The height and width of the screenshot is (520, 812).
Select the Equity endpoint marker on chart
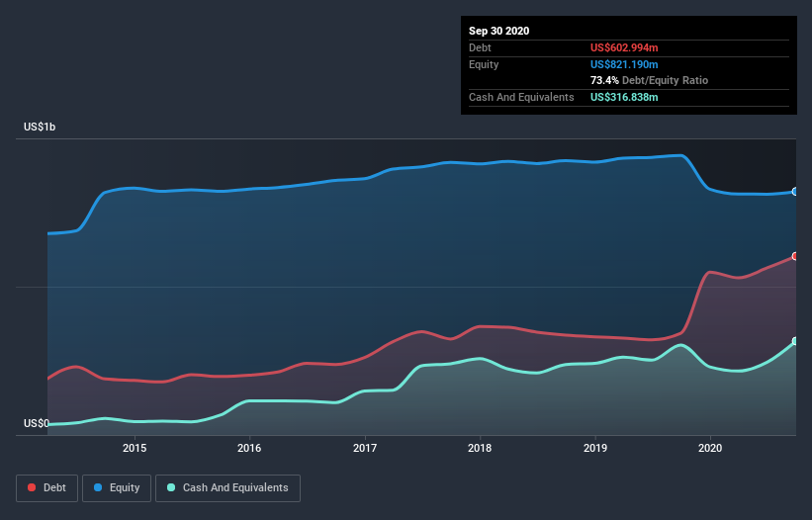point(795,192)
